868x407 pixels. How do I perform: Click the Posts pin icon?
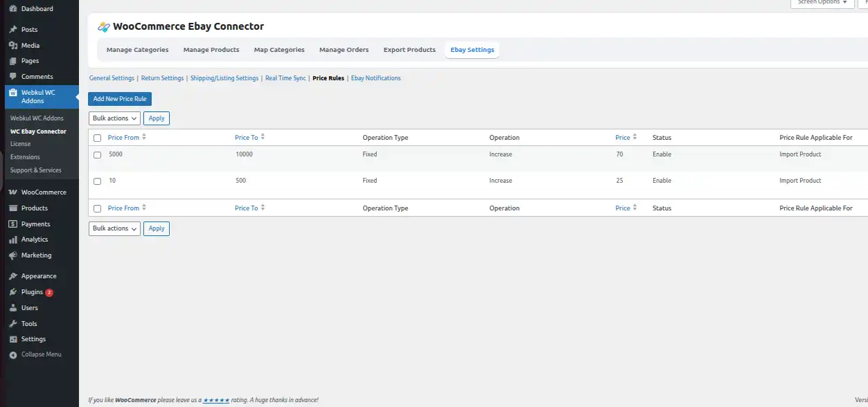[13, 30]
